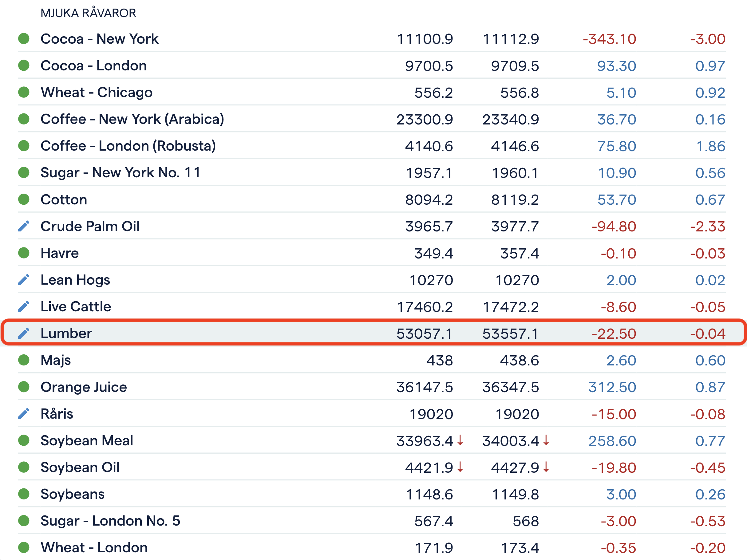
Task: Open the Coffee - New York (Arabica) market
Action: click(x=132, y=119)
